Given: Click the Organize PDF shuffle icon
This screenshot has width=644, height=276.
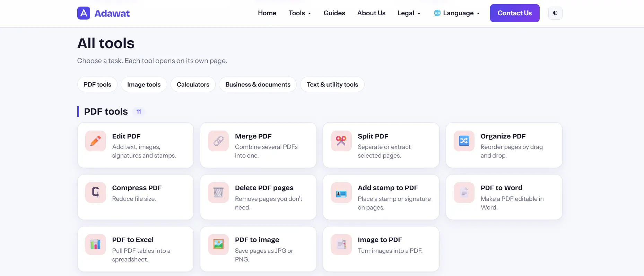Looking at the screenshot, I should point(464,141).
